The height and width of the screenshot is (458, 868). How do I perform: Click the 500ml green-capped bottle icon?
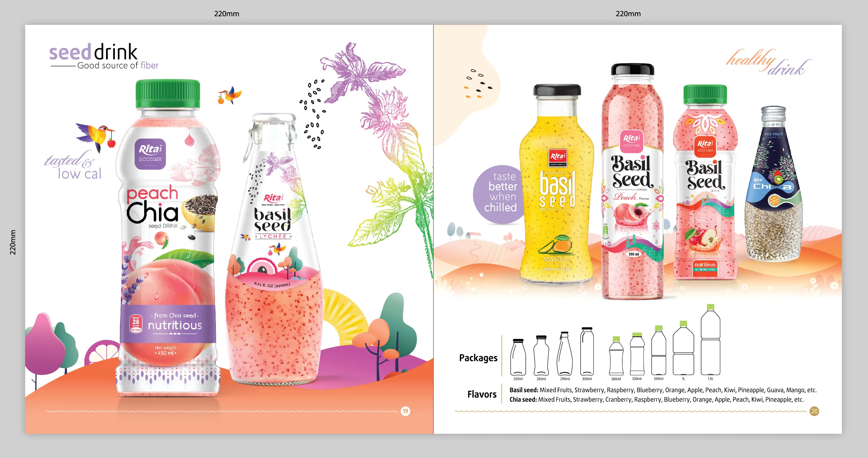[x=658, y=351]
